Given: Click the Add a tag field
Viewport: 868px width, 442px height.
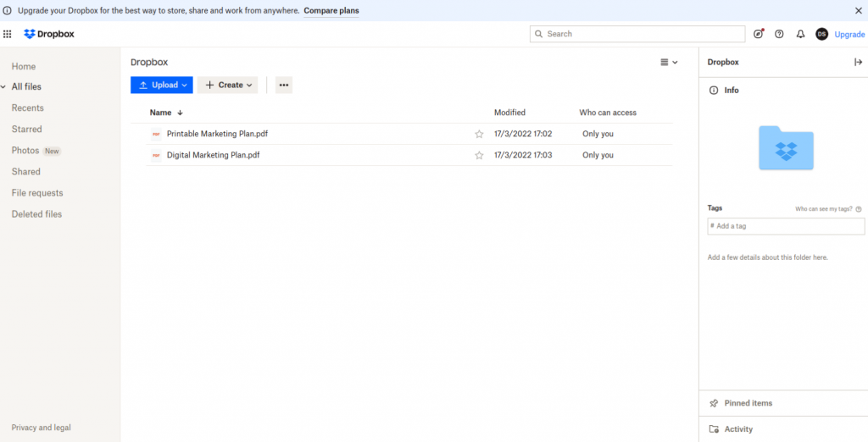Looking at the screenshot, I should pos(785,226).
